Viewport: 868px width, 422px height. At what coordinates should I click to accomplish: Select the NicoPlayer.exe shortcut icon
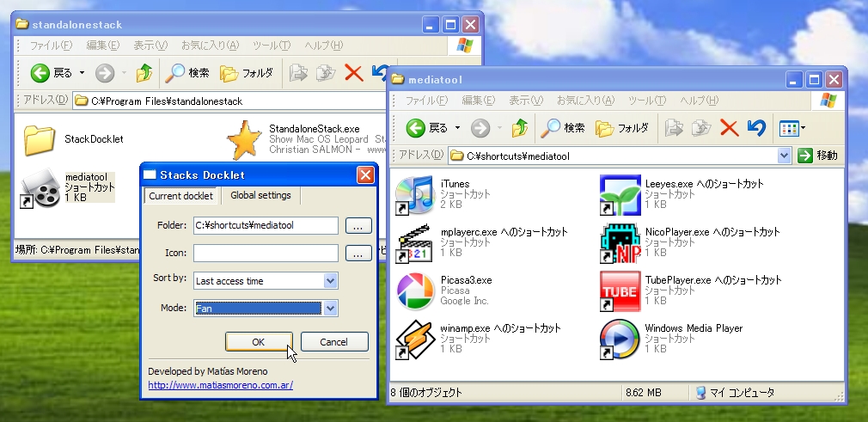point(620,243)
